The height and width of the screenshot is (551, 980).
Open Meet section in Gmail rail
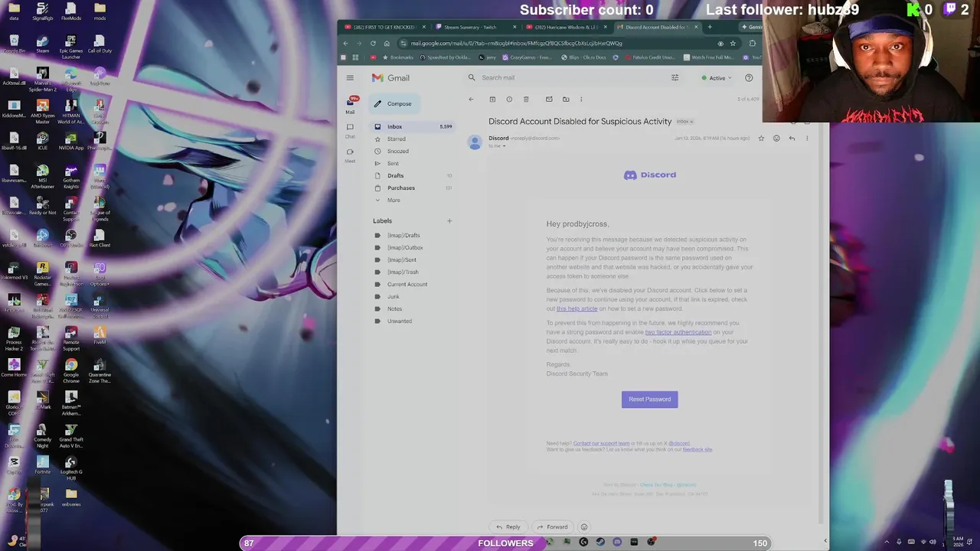click(350, 155)
